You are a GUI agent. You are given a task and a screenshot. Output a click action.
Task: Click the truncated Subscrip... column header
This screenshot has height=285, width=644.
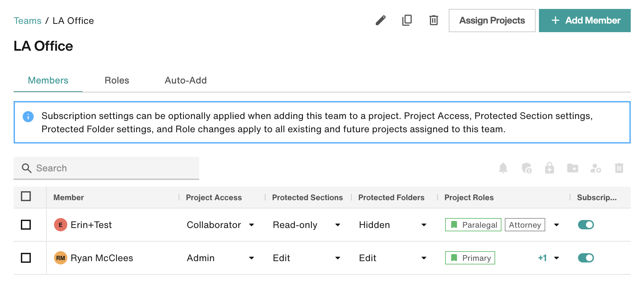pos(597,198)
